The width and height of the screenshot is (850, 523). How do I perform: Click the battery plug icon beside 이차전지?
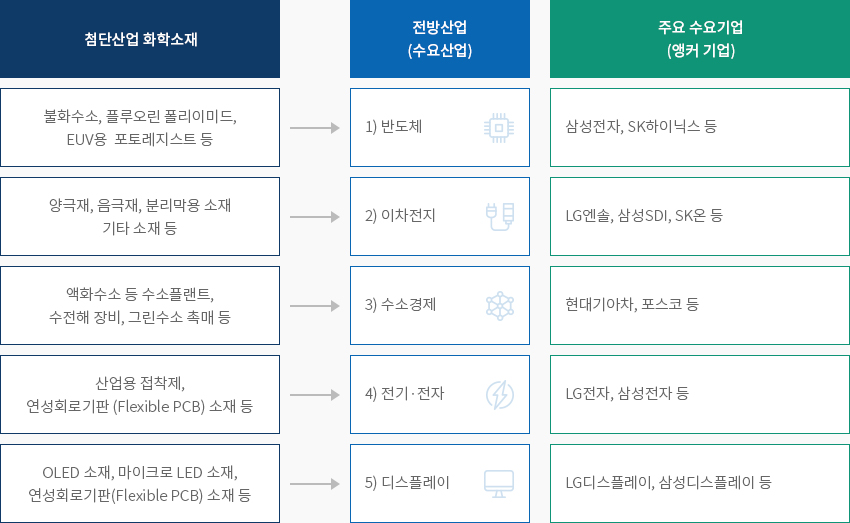click(x=500, y=217)
